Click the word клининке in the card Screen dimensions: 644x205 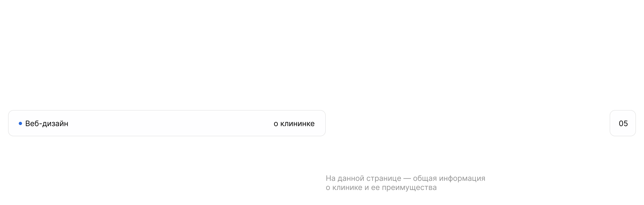pos(297,123)
